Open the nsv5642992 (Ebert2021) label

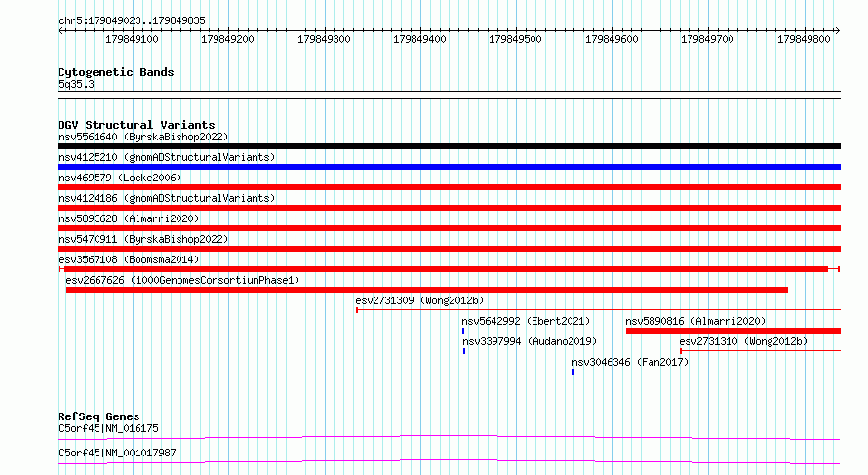tap(526, 321)
